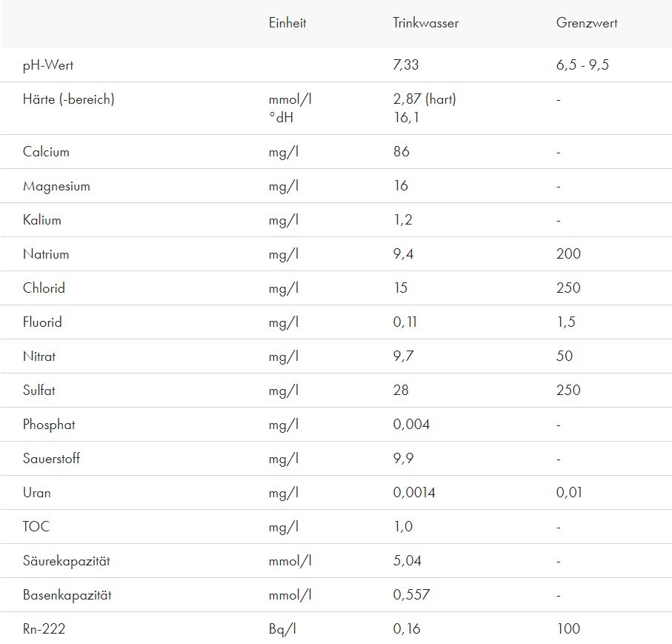Select the Härte (-bereich) row label
672x644 pixels.
[69, 99]
